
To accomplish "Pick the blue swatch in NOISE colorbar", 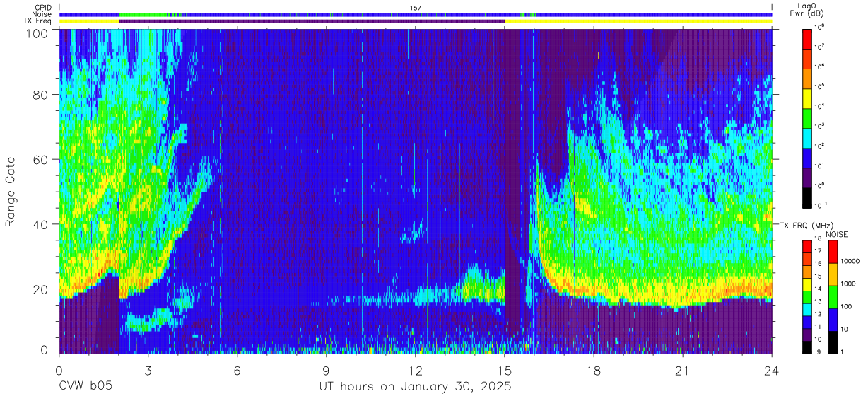I will point(833,320).
